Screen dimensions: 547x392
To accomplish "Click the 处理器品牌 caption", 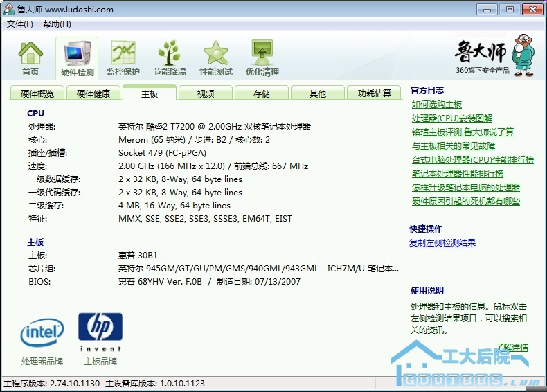I will pos(42,362).
